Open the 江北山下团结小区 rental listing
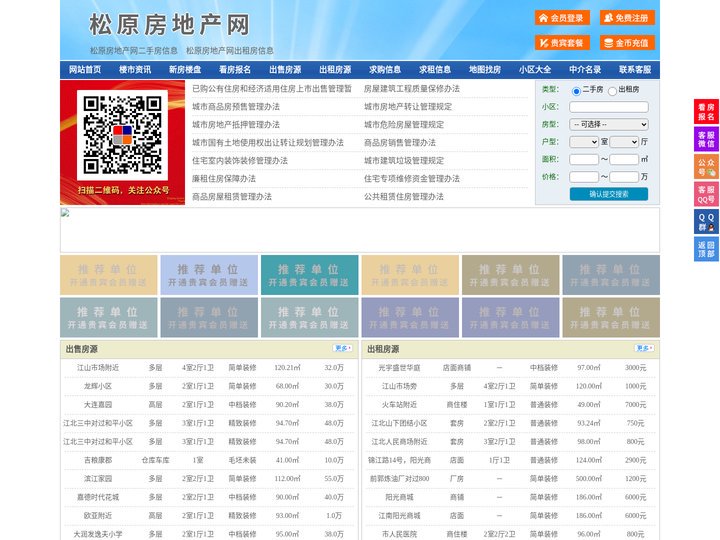This screenshot has width=720, height=540. point(399,423)
